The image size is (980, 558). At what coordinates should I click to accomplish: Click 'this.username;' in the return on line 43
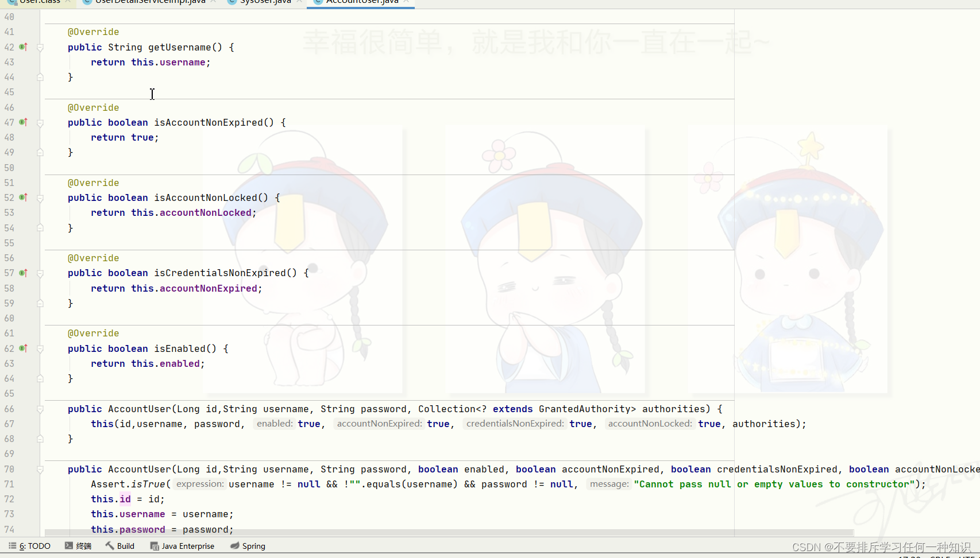click(171, 62)
